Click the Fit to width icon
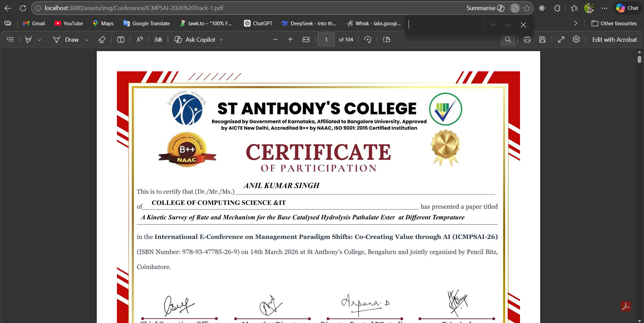Screen dimensions: 644x323 306,40
